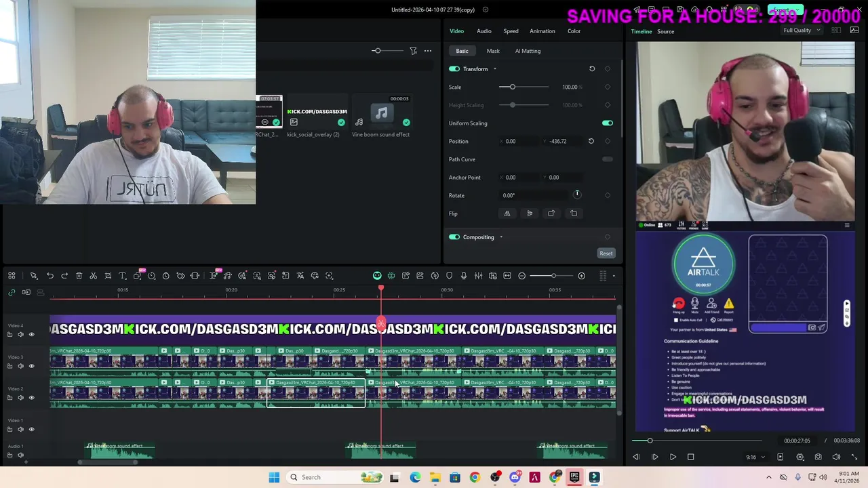Step back with previous frame button
This screenshot has height=488, width=868.
click(x=636, y=457)
